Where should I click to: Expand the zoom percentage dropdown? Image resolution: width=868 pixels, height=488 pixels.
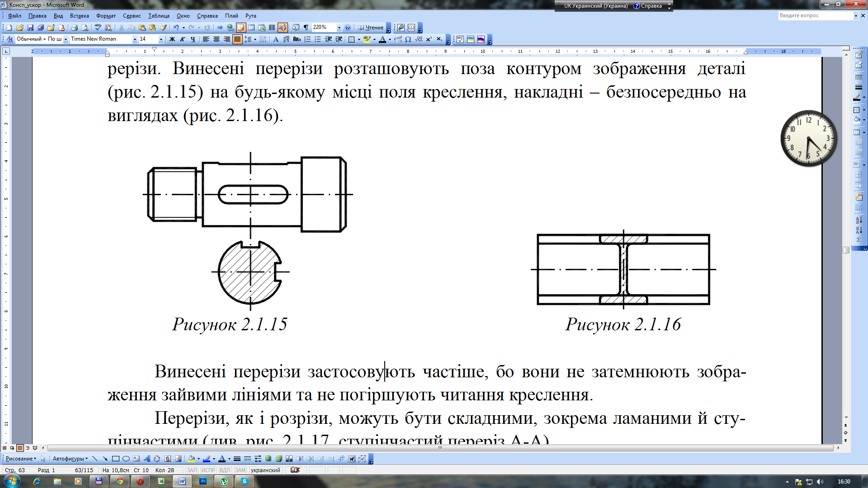339,28
